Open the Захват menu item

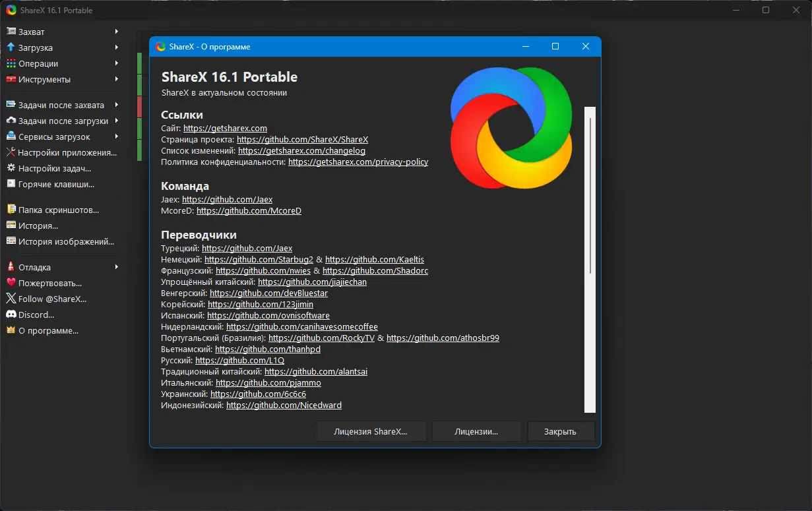tap(63, 32)
